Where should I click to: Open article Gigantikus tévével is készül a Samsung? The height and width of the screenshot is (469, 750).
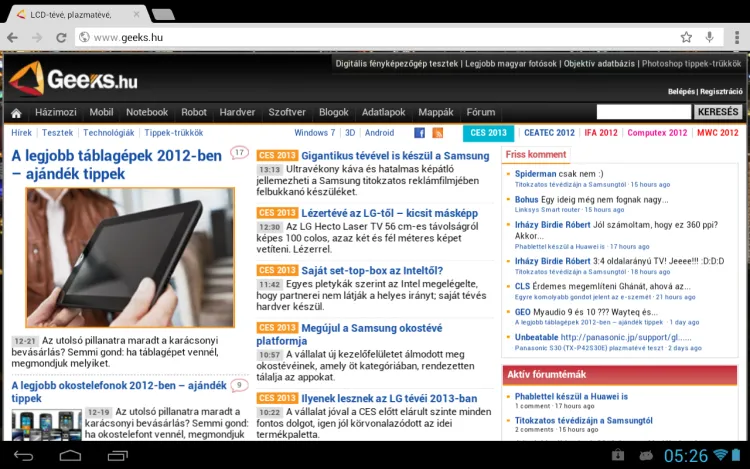[x=395, y=156]
